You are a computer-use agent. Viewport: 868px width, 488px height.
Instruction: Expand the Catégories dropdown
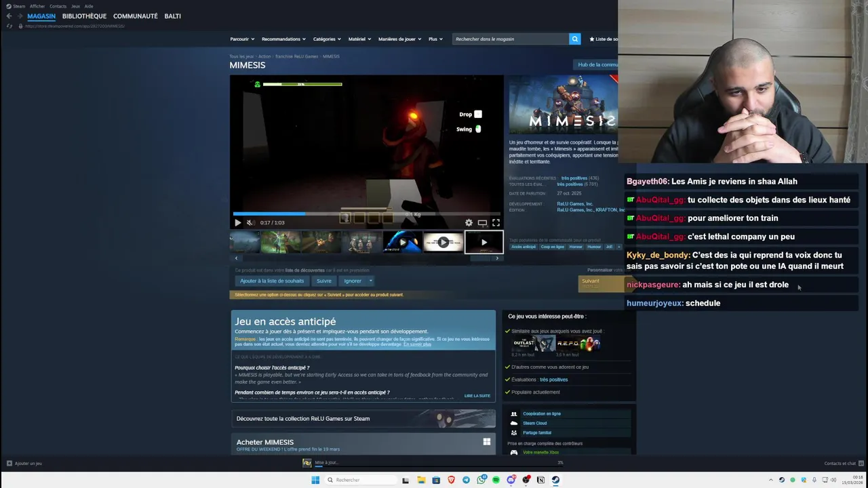pyautogui.click(x=327, y=39)
